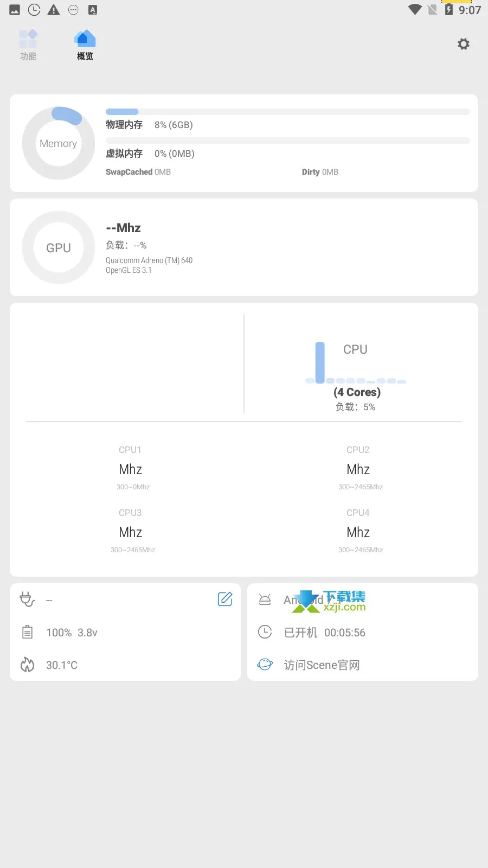Tap the globe icon beside 访问Scene官网
Viewport: 488px width, 868px height.
point(265,665)
